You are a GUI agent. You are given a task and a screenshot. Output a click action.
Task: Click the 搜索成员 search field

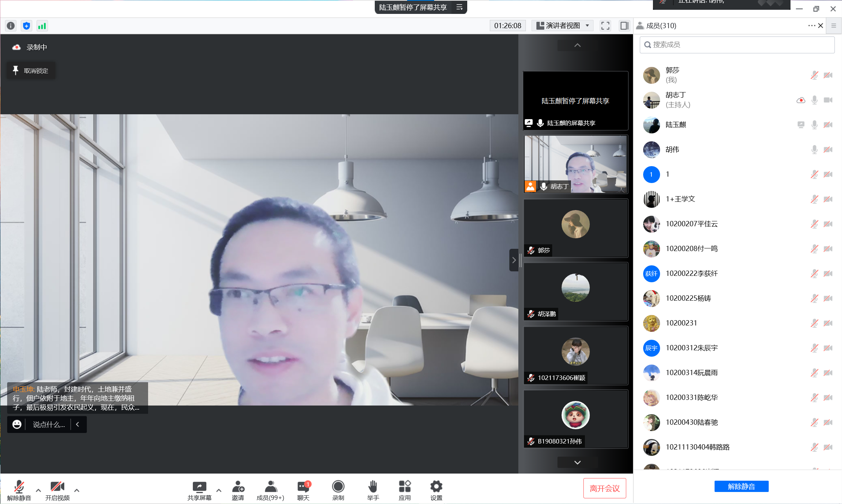737,45
